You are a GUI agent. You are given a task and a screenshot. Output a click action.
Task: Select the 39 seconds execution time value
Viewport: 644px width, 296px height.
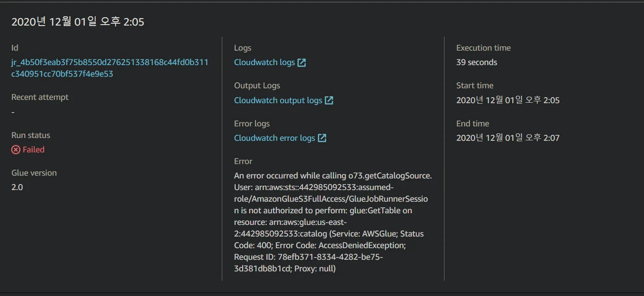coord(477,62)
